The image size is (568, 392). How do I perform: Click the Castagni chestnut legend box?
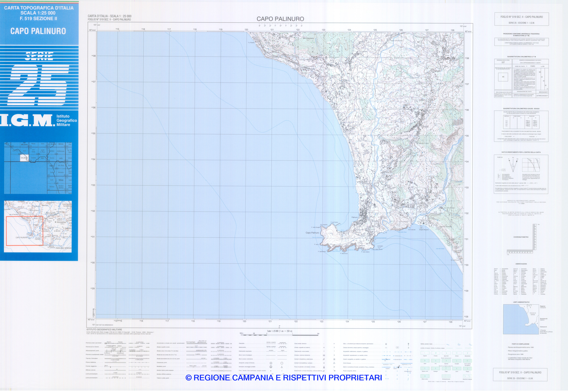click(436, 368)
